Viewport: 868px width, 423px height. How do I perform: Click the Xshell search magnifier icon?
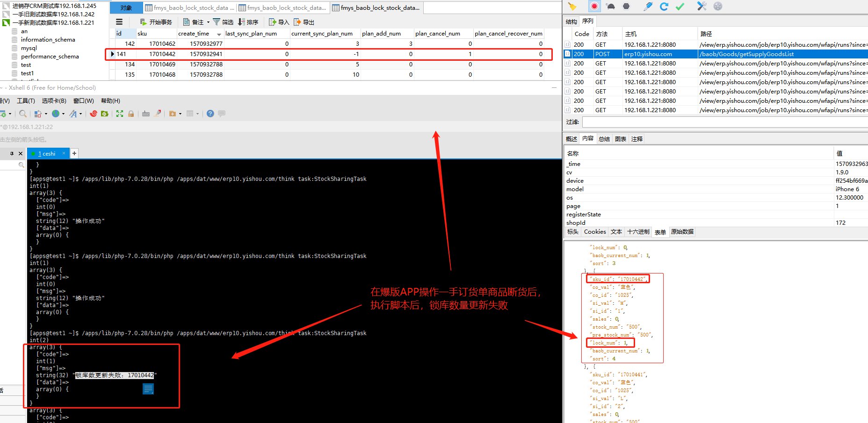[x=23, y=114]
